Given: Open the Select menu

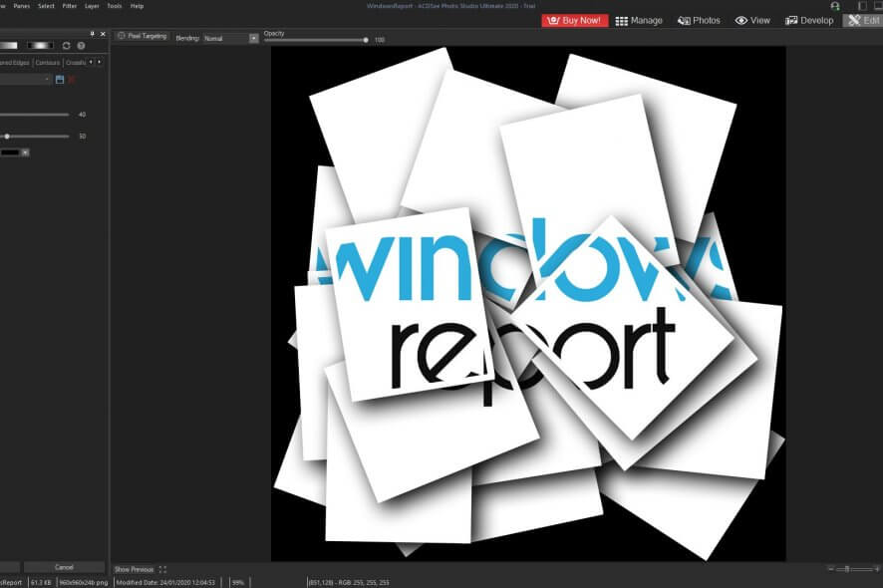Looking at the screenshot, I should [x=46, y=6].
